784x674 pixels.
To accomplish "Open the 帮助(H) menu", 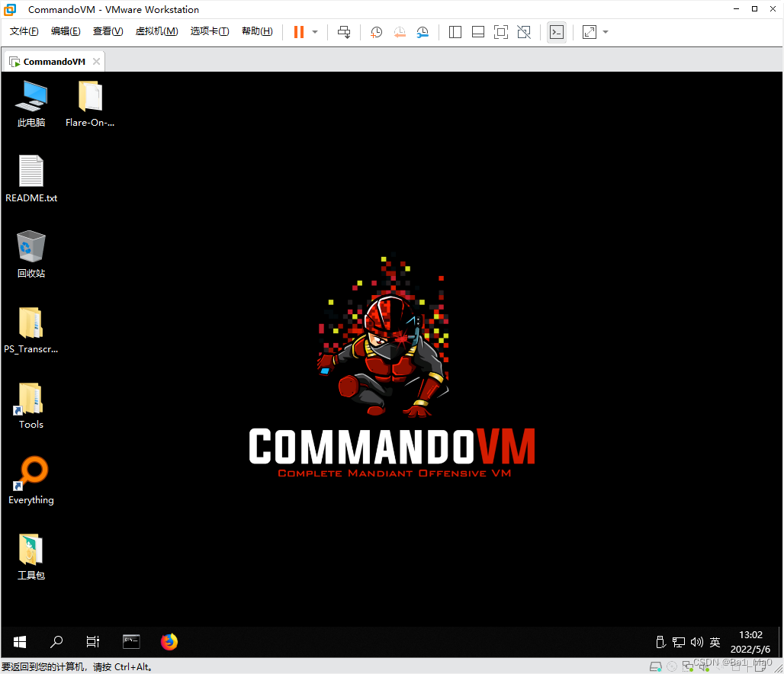I will 257,31.
